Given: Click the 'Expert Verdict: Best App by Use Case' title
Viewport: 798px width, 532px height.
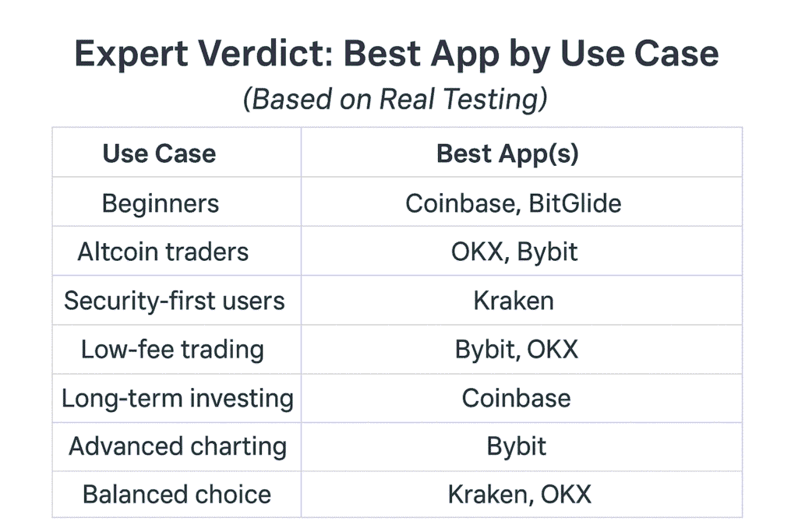Looking at the screenshot, I should point(397,55).
